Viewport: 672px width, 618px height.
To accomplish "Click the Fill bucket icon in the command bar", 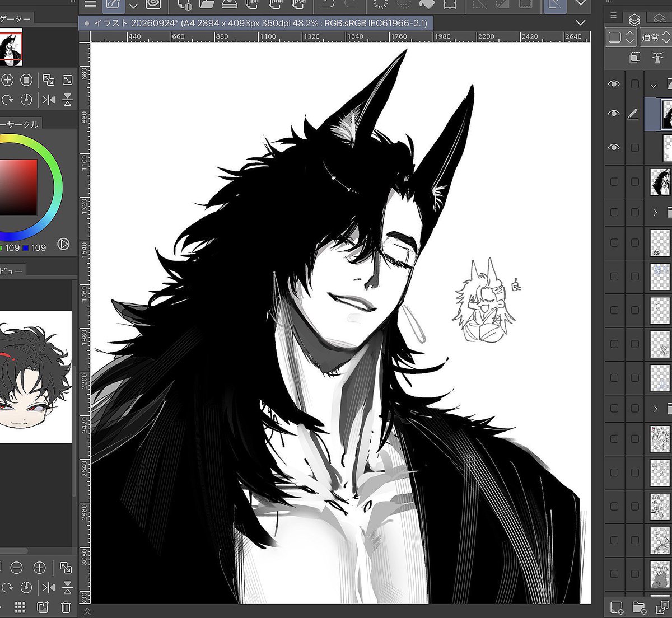I will pyautogui.click(x=427, y=4).
